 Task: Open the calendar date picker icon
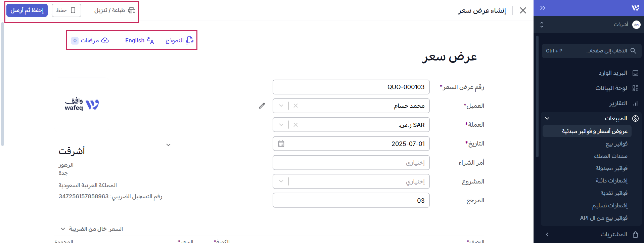pyautogui.click(x=281, y=144)
